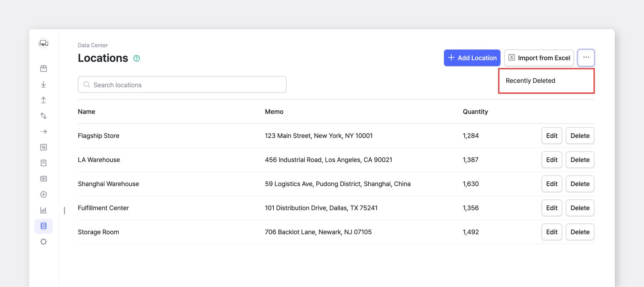
Task: Click the Add Location button
Action: point(472,58)
